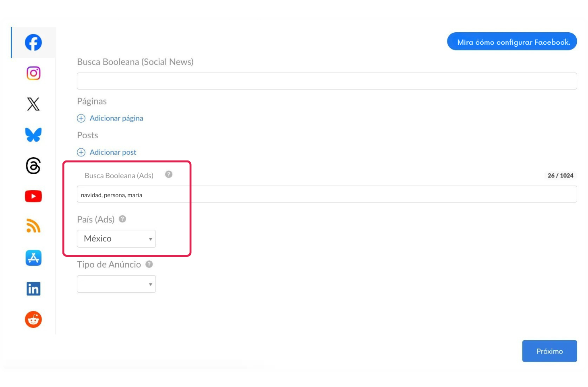Focus the Busca Booleana (Social News) field
The height and width of the screenshot is (387, 588).
tap(327, 81)
